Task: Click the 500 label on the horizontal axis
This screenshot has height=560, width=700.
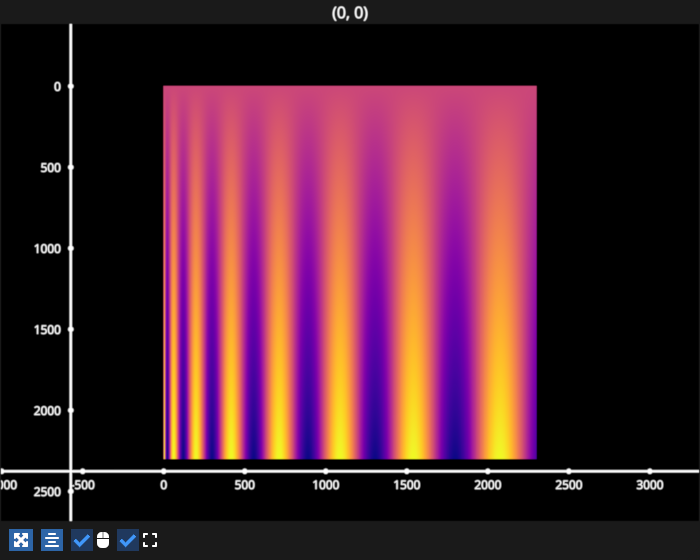Action: [x=244, y=485]
